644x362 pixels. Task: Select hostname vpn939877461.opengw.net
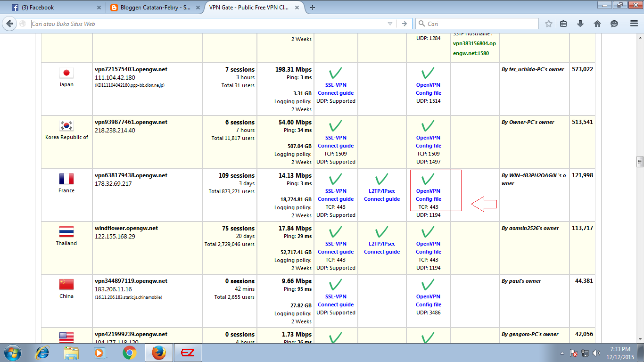point(131,122)
